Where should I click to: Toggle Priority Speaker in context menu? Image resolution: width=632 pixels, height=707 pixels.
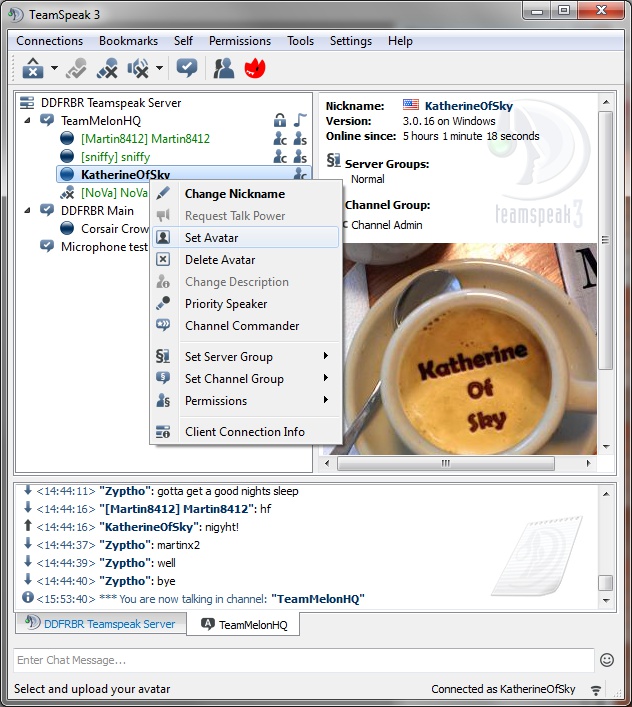pos(246,304)
